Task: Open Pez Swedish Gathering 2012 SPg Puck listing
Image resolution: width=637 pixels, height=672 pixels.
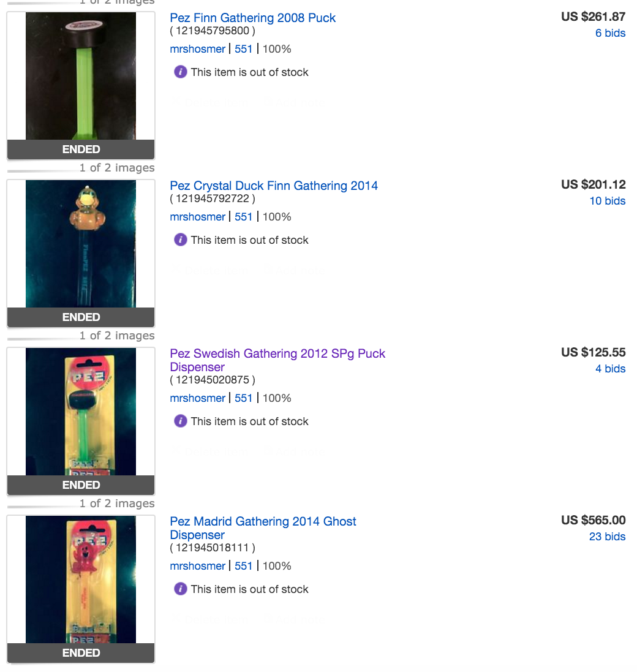Action: pyautogui.click(x=277, y=353)
